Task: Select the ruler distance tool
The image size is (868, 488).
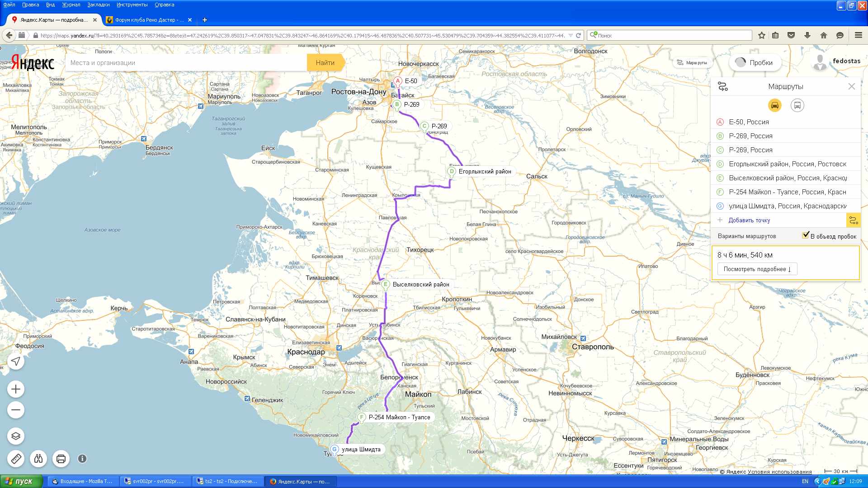Action: [x=16, y=459]
